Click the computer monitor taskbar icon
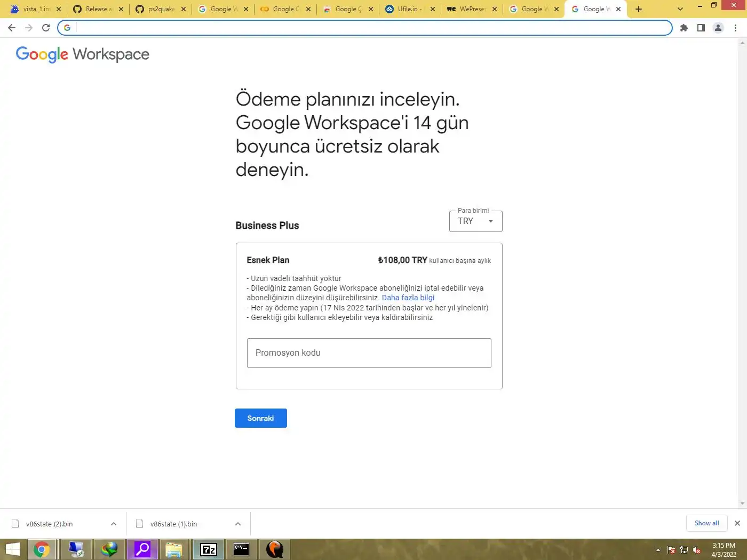747x560 pixels. point(76,549)
